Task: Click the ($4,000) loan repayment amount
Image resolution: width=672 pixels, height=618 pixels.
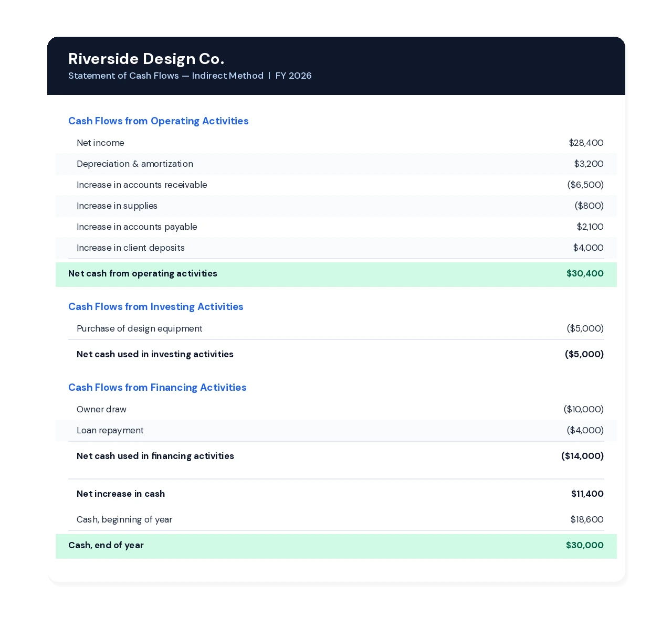Action: tap(585, 430)
